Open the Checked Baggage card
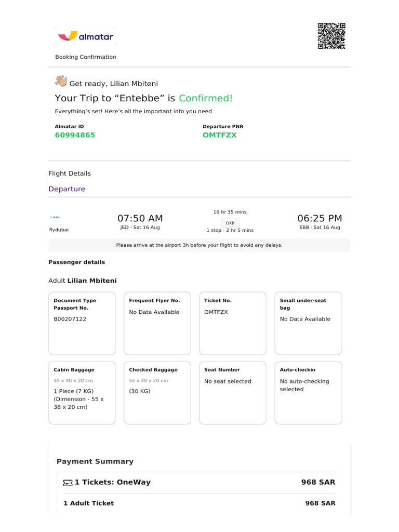 pos(157,393)
